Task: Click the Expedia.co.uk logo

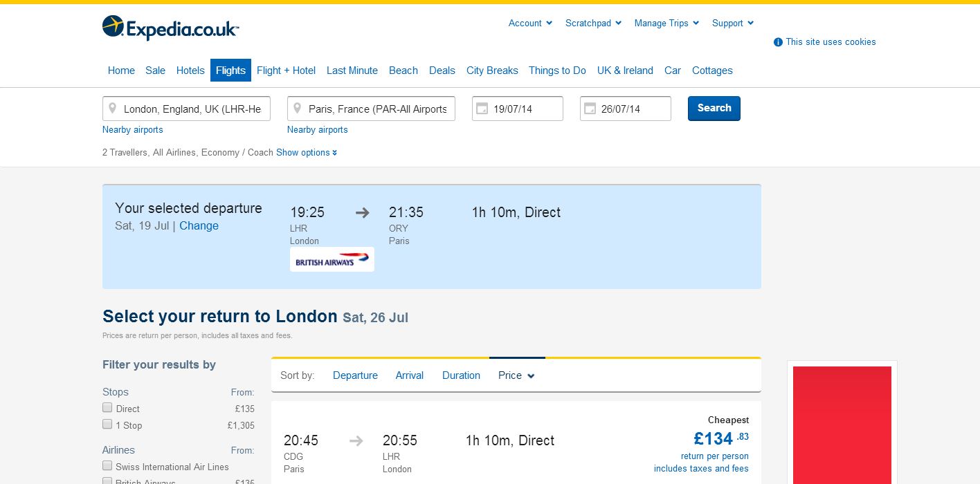Action: [x=170, y=28]
